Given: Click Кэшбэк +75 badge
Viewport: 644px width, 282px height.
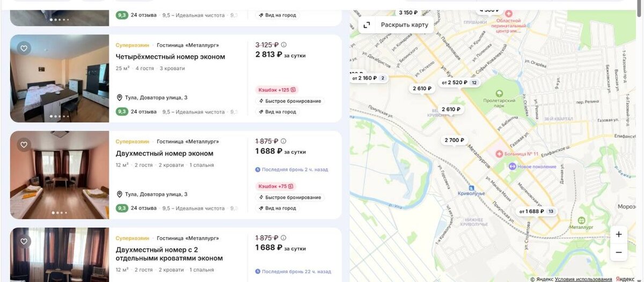Looking at the screenshot, I should click(x=275, y=186).
